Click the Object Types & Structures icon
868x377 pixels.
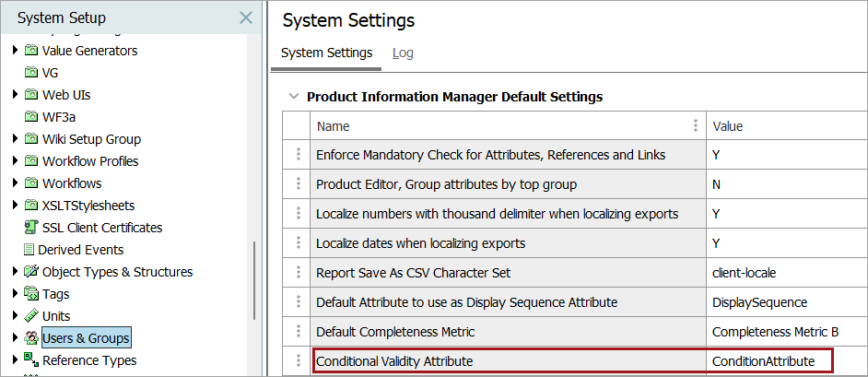point(31,272)
